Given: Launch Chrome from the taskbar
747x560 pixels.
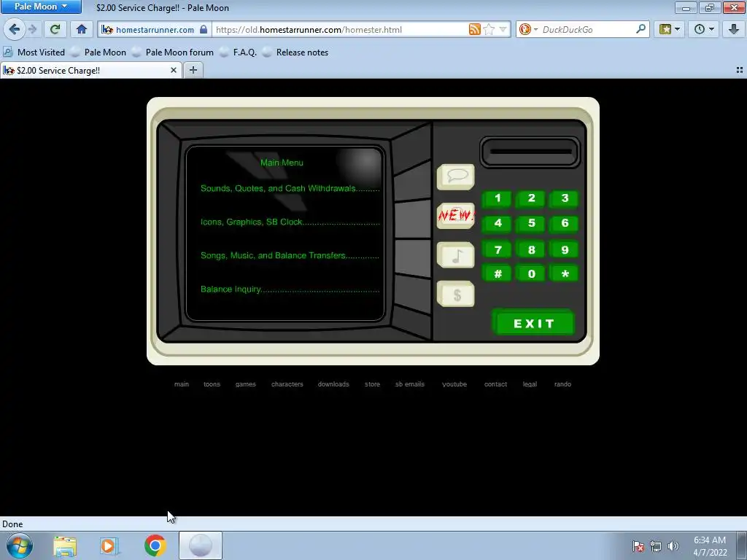Looking at the screenshot, I should coord(155,545).
